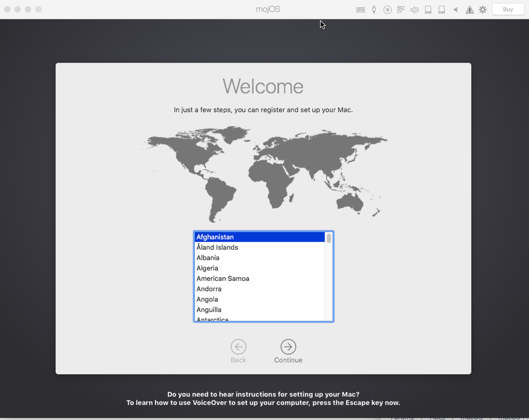Click the sound speaker icon
This screenshot has width=529, height=420.
pos(414,10)
